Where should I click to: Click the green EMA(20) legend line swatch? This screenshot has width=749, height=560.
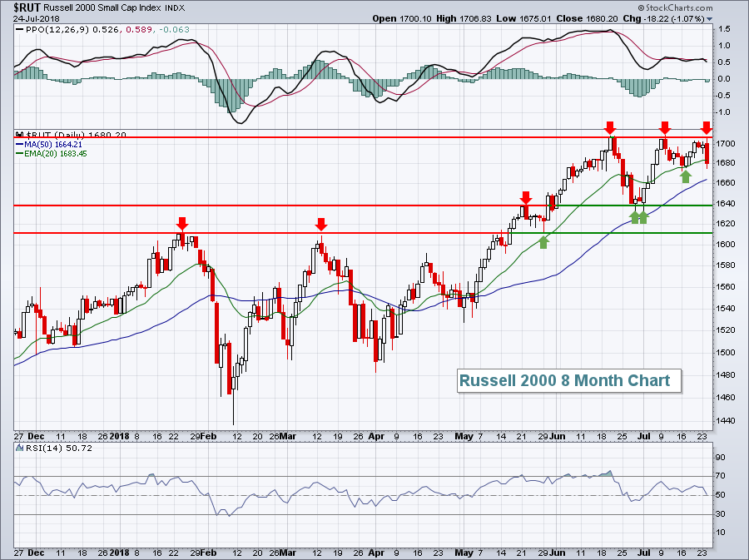pyautogui.click(x=20, y=154)
